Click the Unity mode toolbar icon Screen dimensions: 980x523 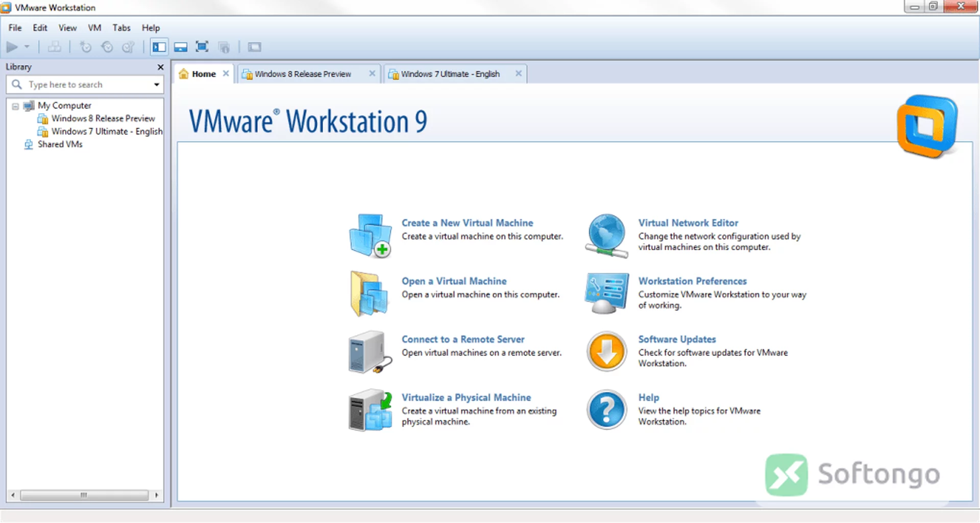(224, 47)
